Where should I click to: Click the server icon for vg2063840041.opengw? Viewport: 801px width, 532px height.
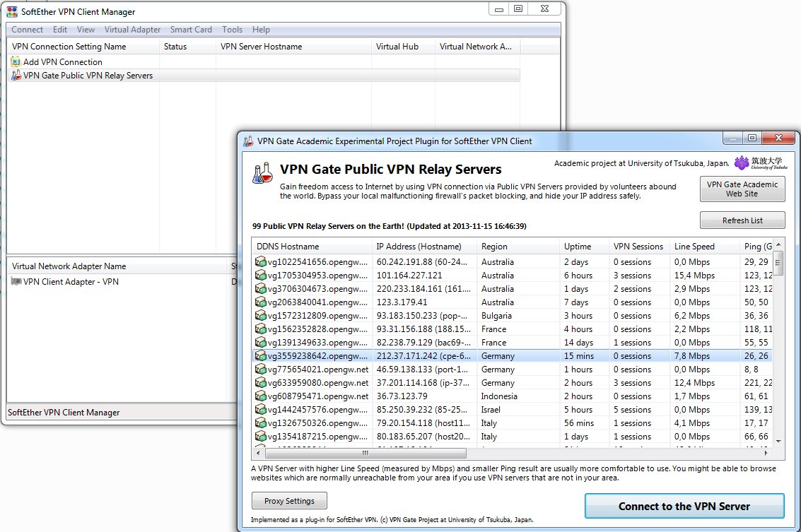[x=261, y=302]
